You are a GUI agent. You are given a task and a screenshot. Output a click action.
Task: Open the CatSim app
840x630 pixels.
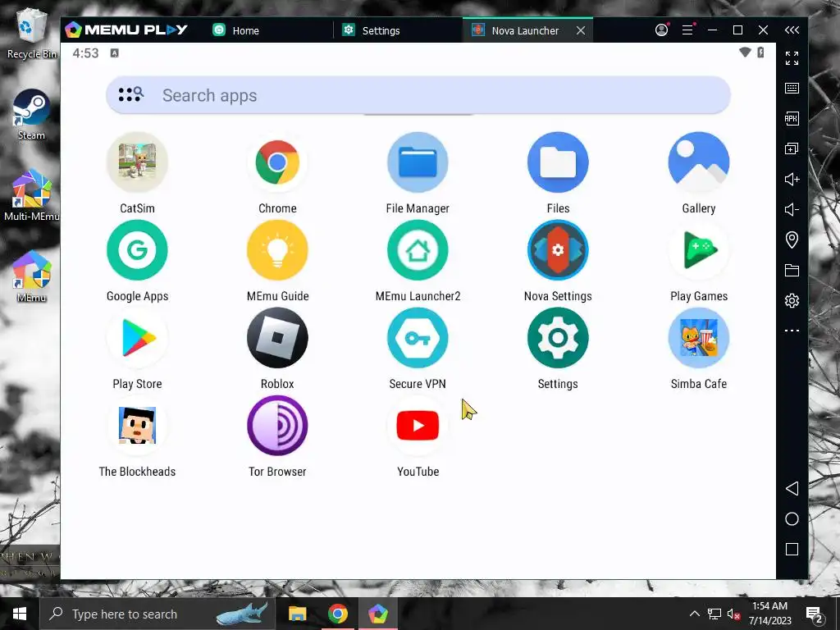pyautogui.click(x=137, y=162)
